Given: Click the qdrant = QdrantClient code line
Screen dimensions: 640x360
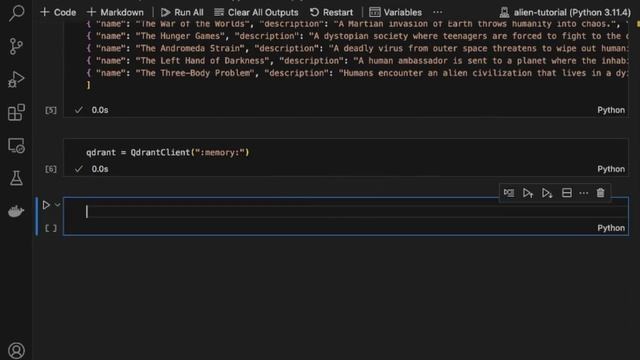Looking at the screenshot, I should [167, 152].
